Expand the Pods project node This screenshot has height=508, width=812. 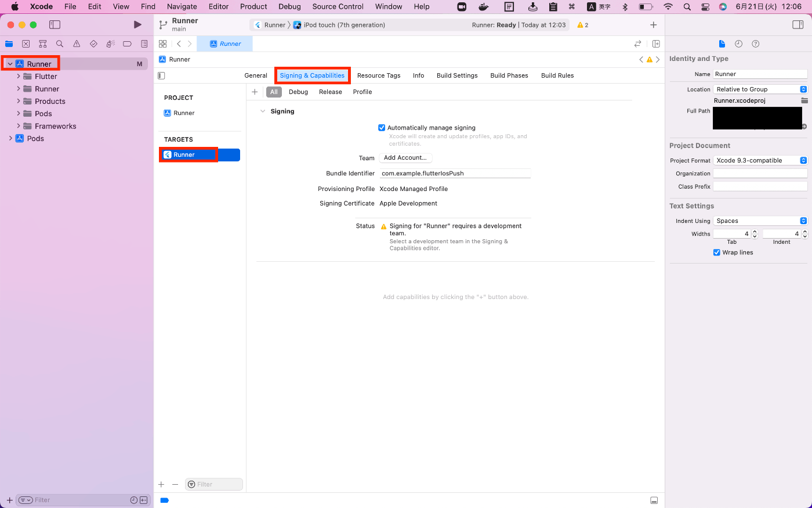pos(10,138)
